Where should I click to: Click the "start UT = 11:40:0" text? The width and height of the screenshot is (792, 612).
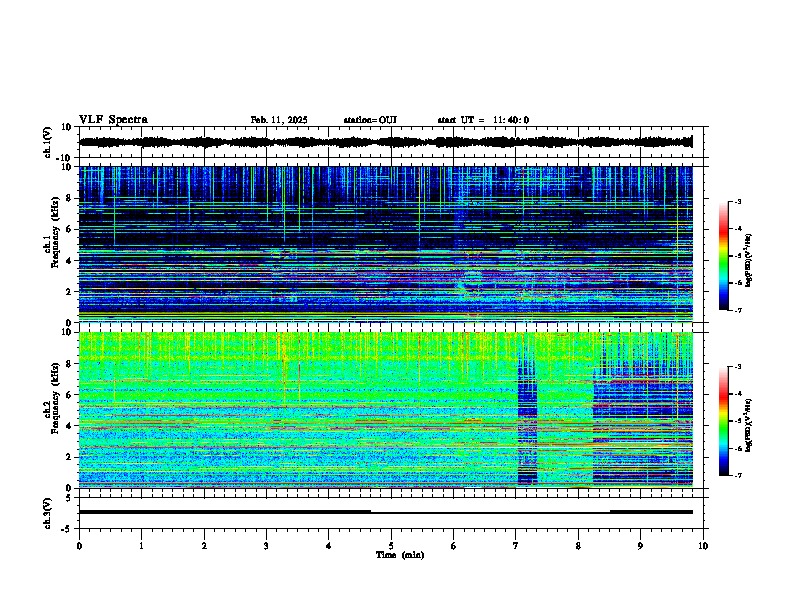click(x=483, y=120)
